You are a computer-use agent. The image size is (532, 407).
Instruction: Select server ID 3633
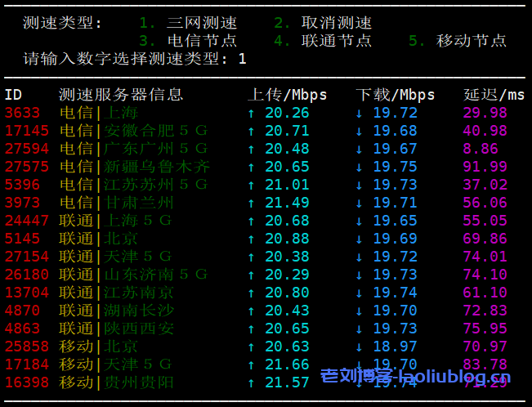click(22, 113)
